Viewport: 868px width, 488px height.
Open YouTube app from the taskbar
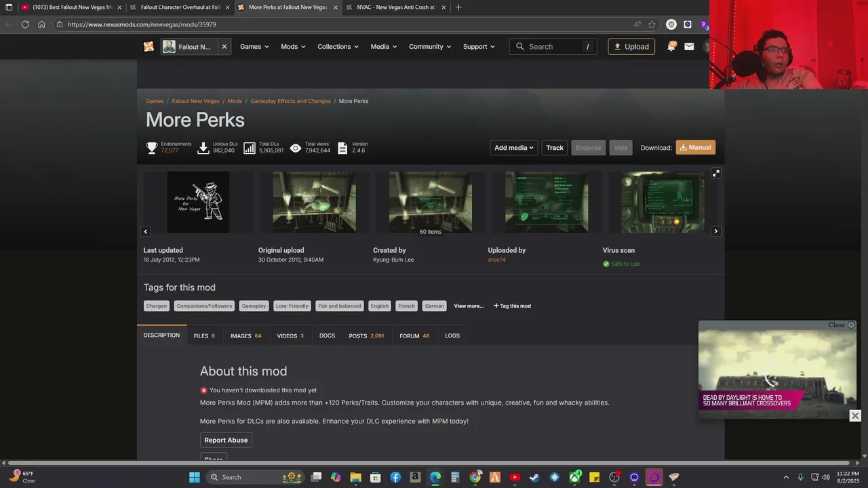click(515, 477)
